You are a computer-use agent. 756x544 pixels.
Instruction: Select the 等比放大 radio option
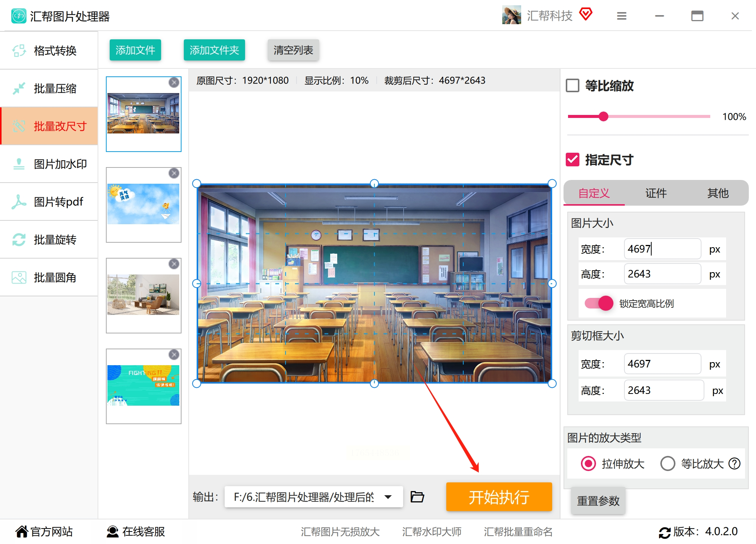coord(668,463)
